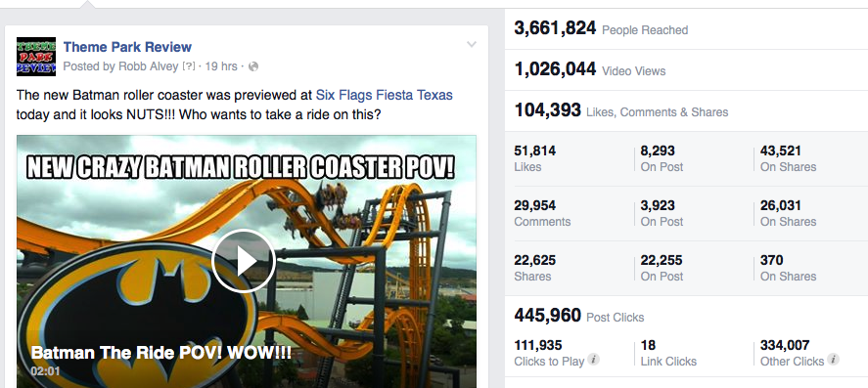Click the globe public privacy icon
Screen dimensions: 868x388
pyautogui.click(x=253, y=66)
